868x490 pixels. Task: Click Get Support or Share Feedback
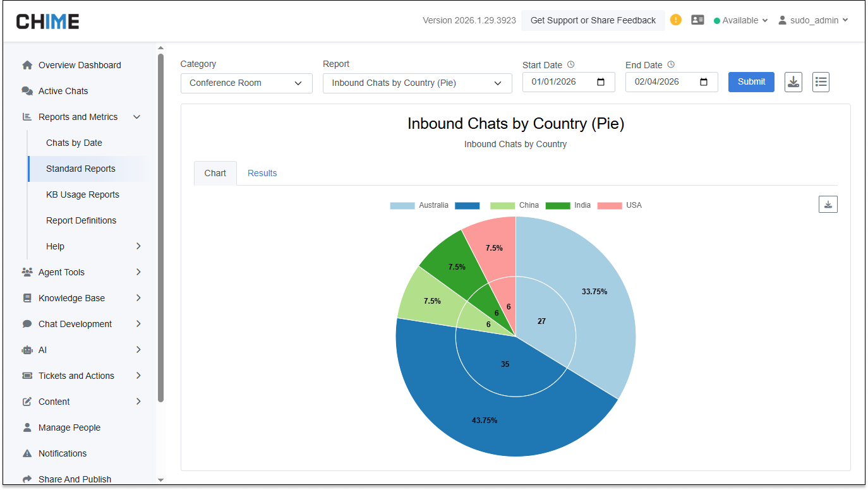[x=593, y=20]
